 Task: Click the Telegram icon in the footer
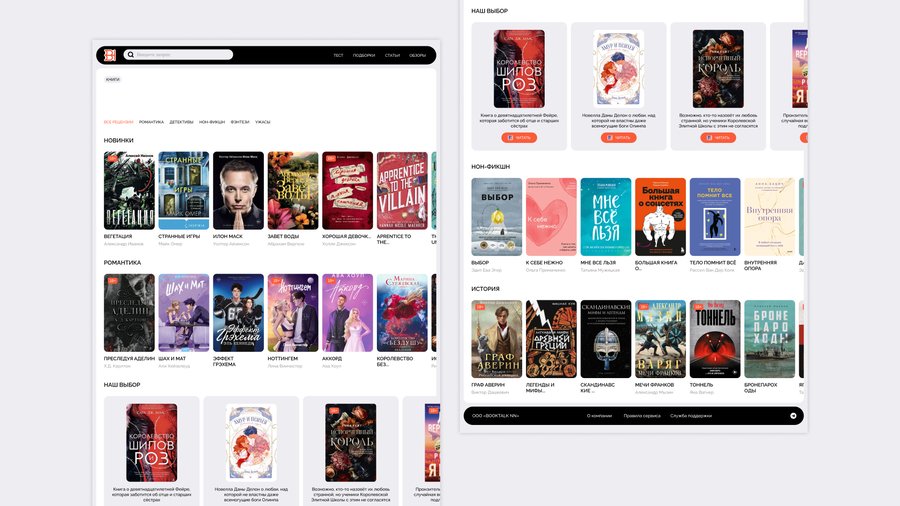(793, 416)
